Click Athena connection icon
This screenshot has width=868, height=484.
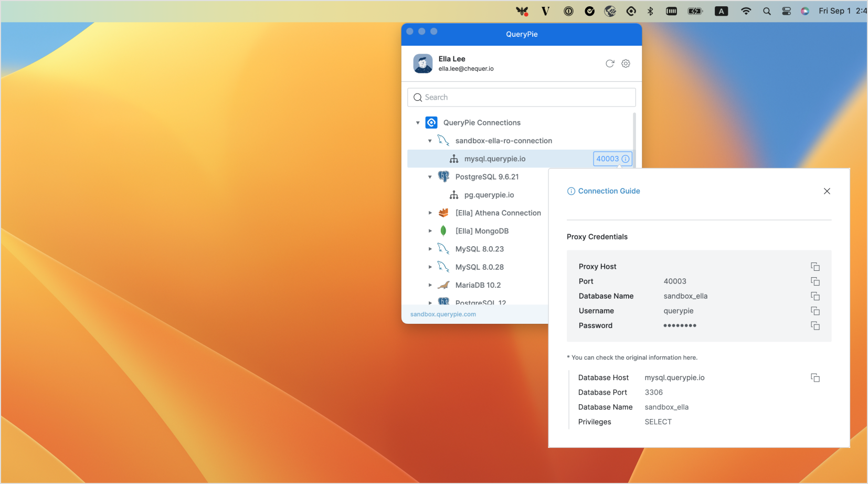(x=443, y=213)
